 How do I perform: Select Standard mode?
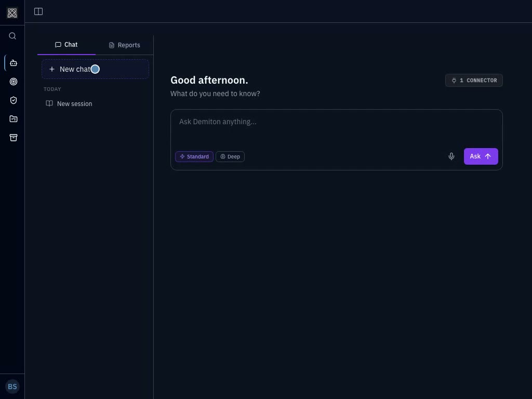(x=194, y=156)
